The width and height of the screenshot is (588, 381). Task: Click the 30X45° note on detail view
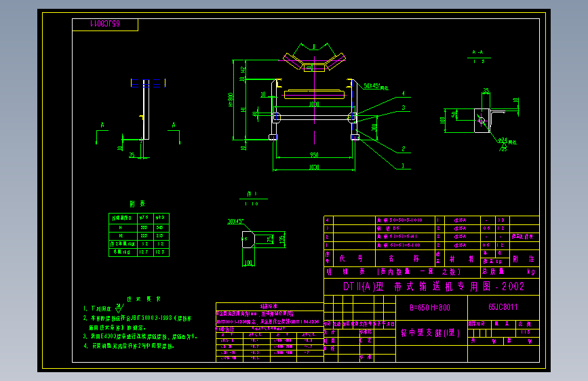click(x=235, y=221)
